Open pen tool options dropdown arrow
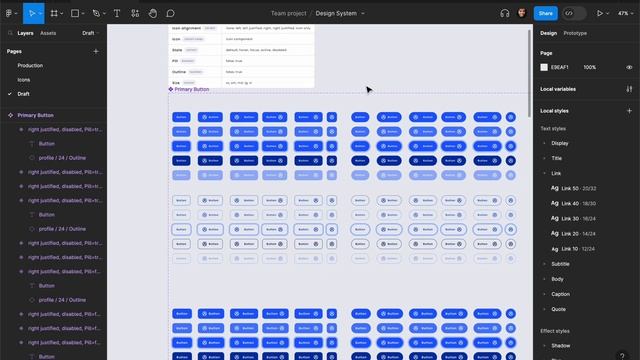640x360 pixels. coord(104,13)
